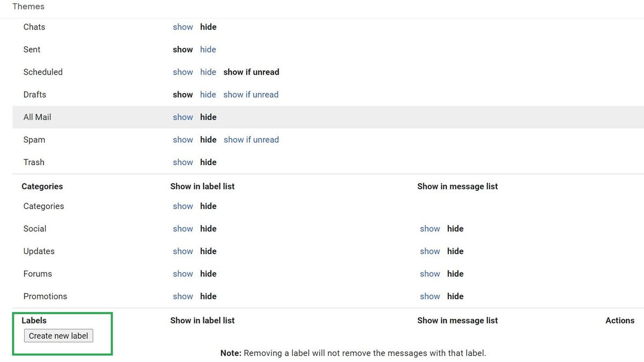Show Social in the message list
The width and height of the screenshot is (644, 362).
(x=429, y=228)
